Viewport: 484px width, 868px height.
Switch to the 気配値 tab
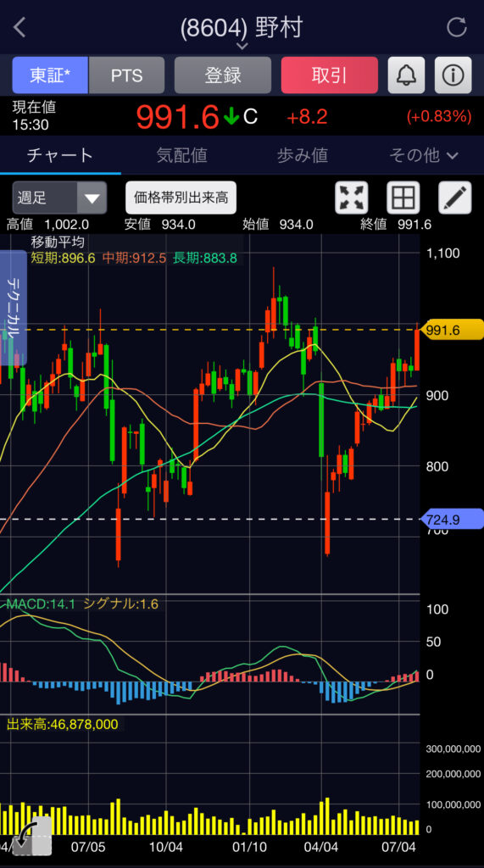[181, 156]
